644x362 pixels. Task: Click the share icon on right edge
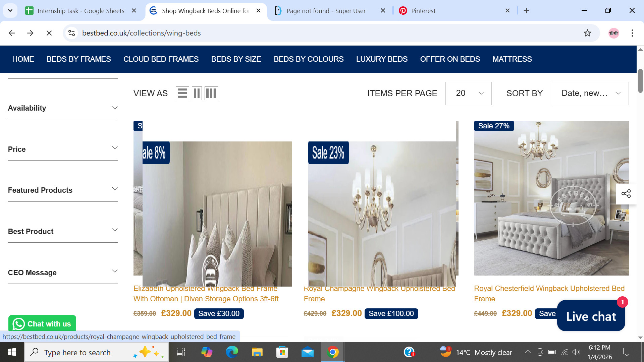[626, 194]
